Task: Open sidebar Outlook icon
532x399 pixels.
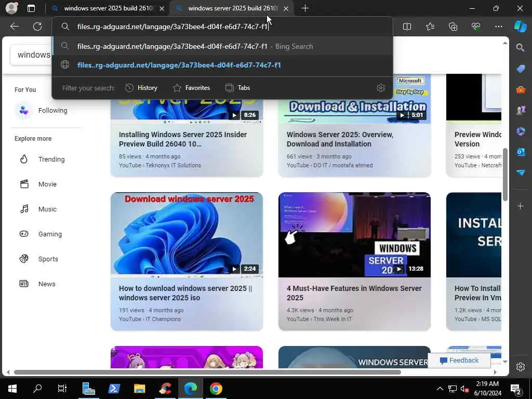Action: [521, 152]
